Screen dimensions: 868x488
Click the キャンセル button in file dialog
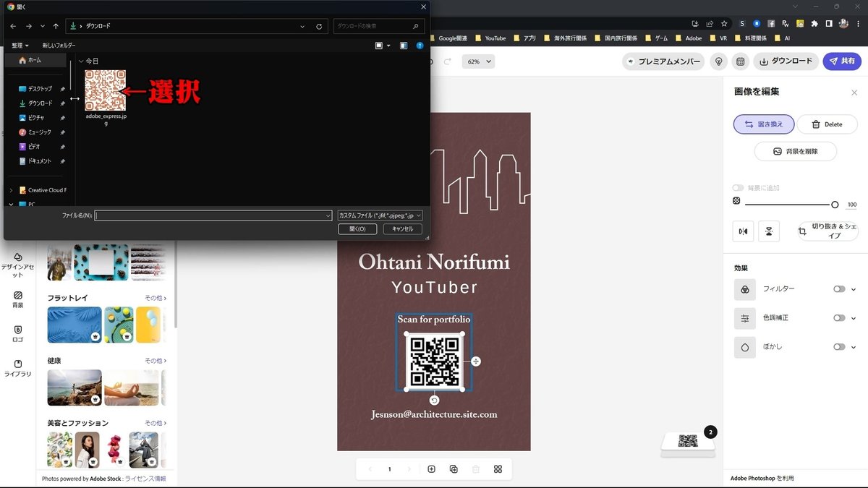coord(402,228)
